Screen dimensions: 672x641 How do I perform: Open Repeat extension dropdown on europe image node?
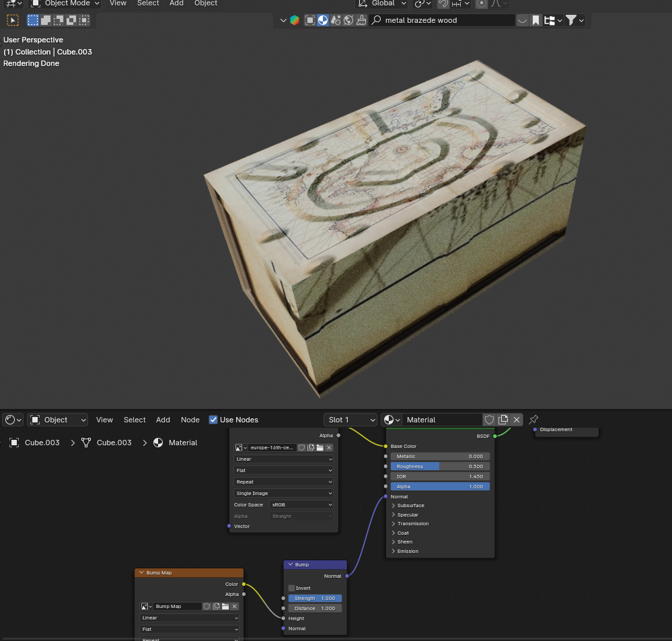coord(283,482)
